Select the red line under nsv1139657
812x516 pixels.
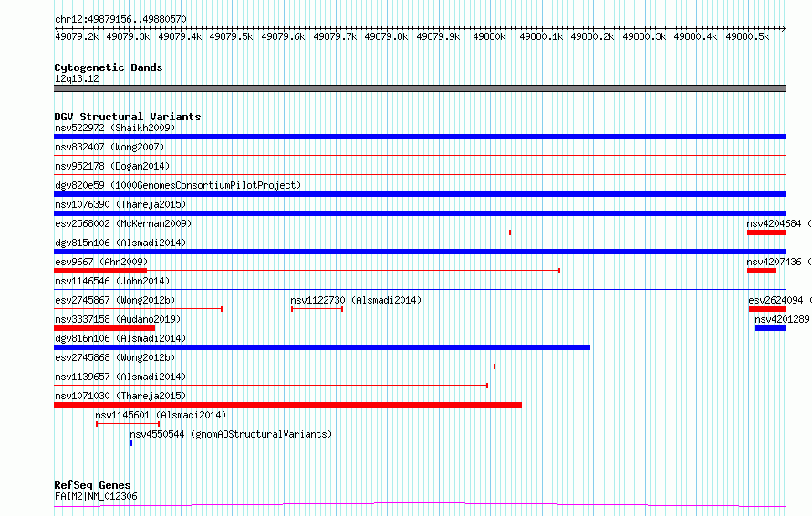pos(271,386)
